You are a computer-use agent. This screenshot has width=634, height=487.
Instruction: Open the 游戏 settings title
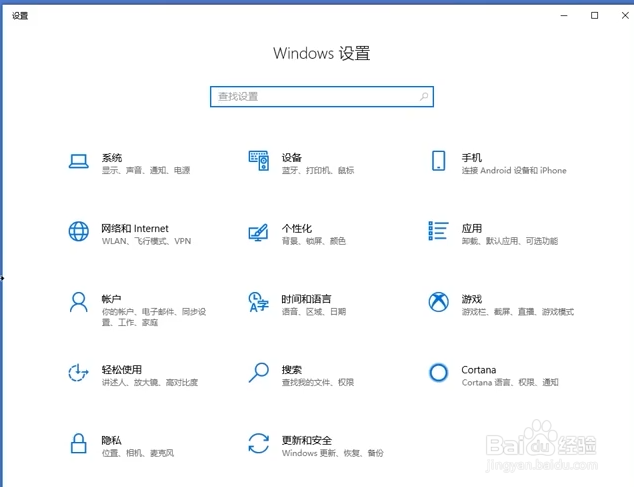point(471,299)
